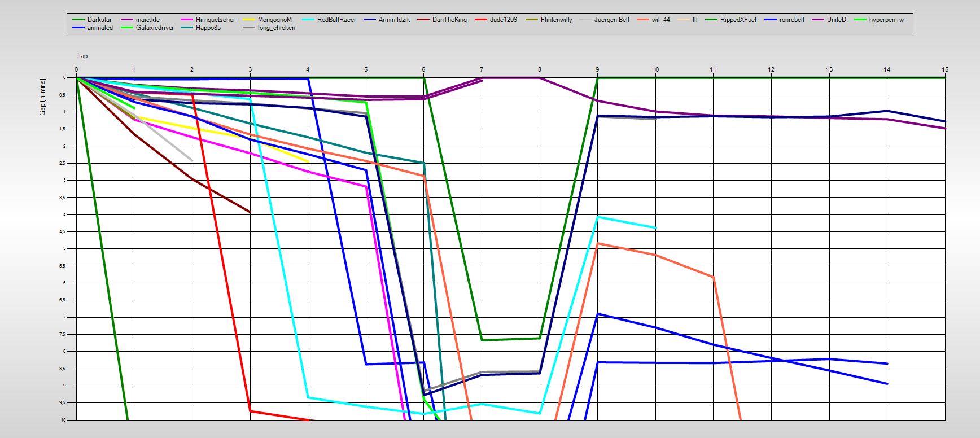The height and width of the screenshot is (438, 980).
Task: Select the maic.kle legend label
Action: pos(148,20)
